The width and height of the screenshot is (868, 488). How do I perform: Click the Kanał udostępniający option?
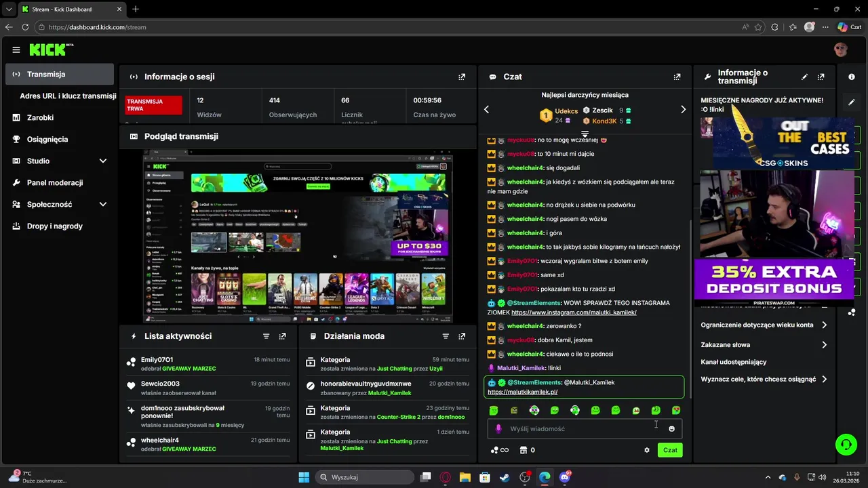click(733, 362)
